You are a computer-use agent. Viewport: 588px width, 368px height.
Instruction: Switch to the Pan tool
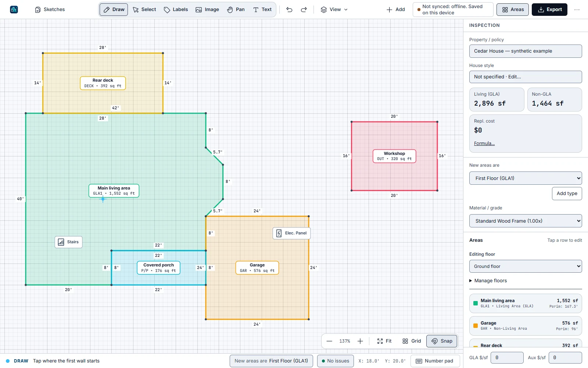236,10
